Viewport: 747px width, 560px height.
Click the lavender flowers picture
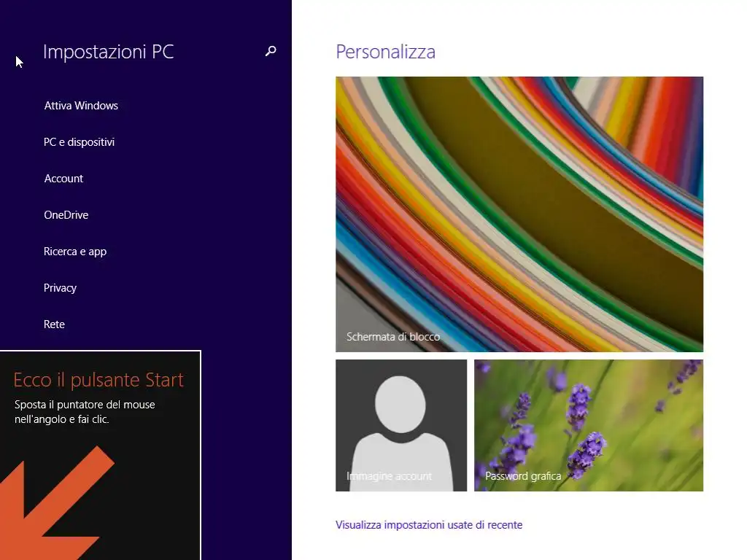point(589,425)
